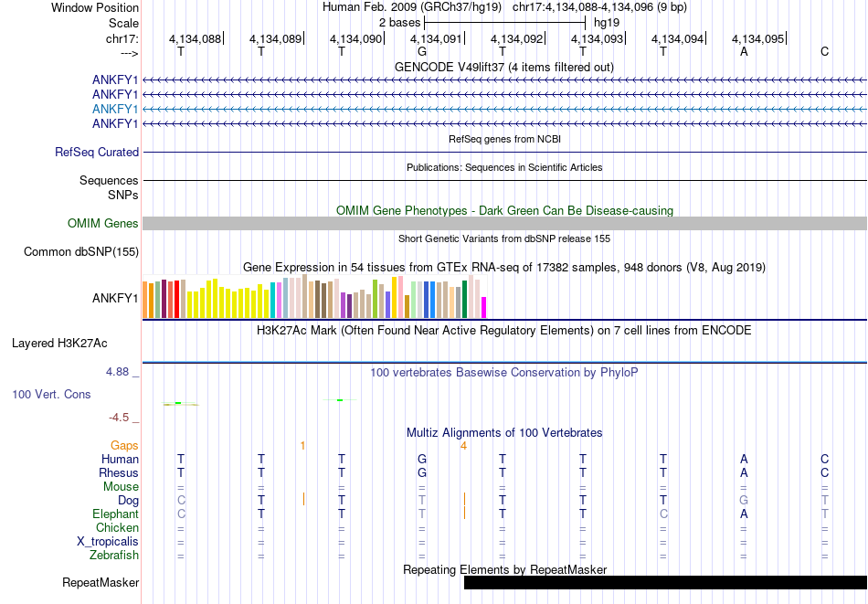This screenshot has width=868, height=604.
Task: Select the first ANKFY1 GENCODE transcript label
Action: tap(115, 80)
